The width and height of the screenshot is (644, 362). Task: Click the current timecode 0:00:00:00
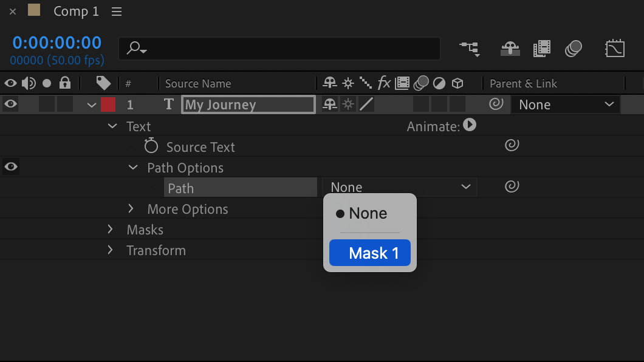57,43
